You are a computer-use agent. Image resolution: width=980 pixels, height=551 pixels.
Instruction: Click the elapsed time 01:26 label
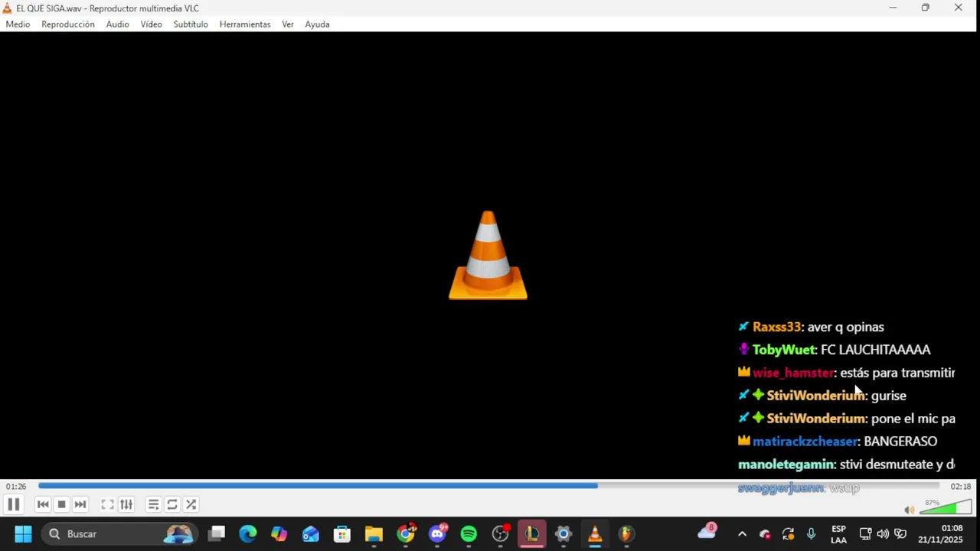[x=16, y=487]
